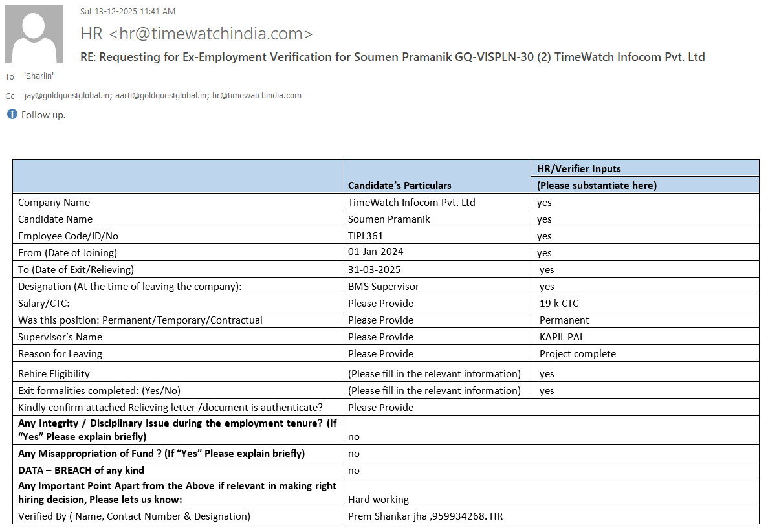Click the Company Name row label
This screenshot has width=768, height=532.
pyautogui.click(x=54, y=203)
